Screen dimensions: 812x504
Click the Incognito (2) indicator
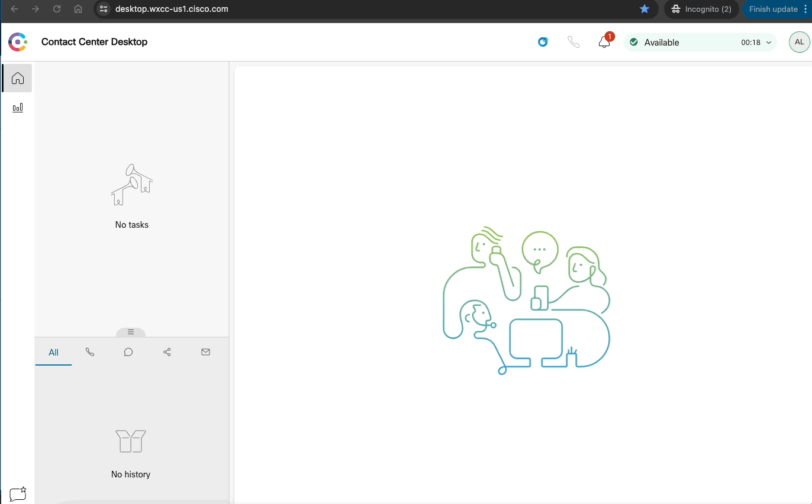tap(701, 9)
